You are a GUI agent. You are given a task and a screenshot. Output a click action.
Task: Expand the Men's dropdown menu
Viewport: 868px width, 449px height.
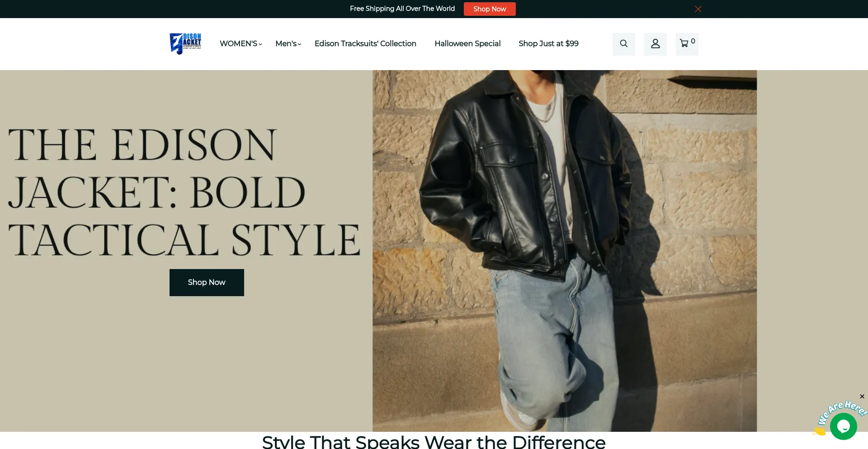coord(288,44)
